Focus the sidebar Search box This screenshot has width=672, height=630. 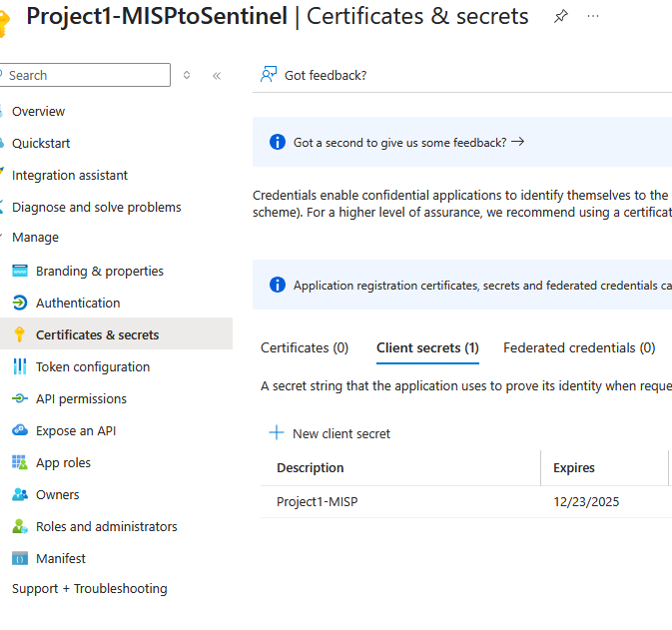click(x=85, y=75)
